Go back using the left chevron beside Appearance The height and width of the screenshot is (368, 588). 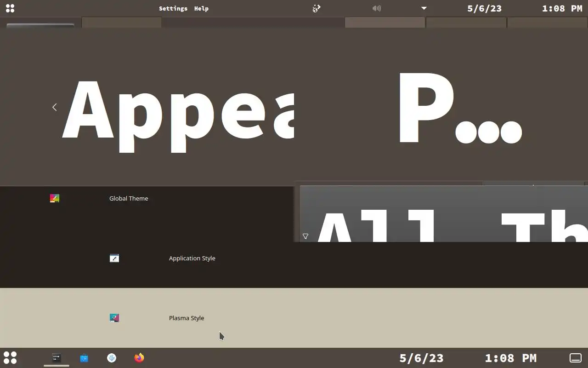[54, 107]
